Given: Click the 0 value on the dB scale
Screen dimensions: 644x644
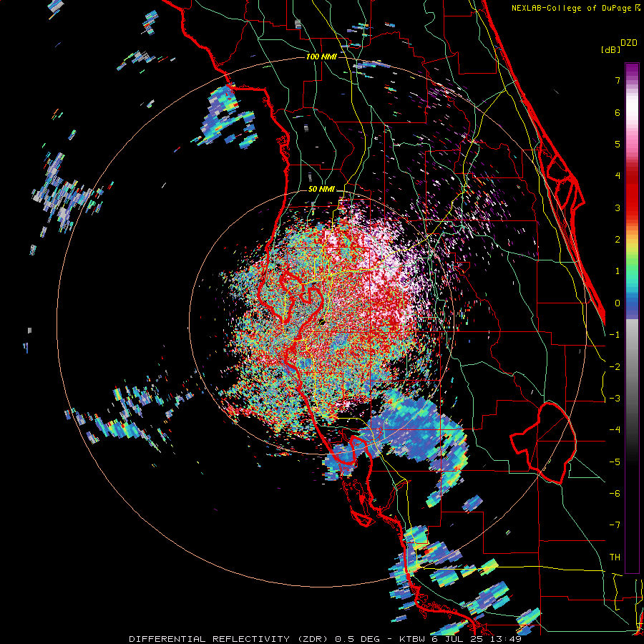Looking at the screenshot, I should click(x=618, y=303).
